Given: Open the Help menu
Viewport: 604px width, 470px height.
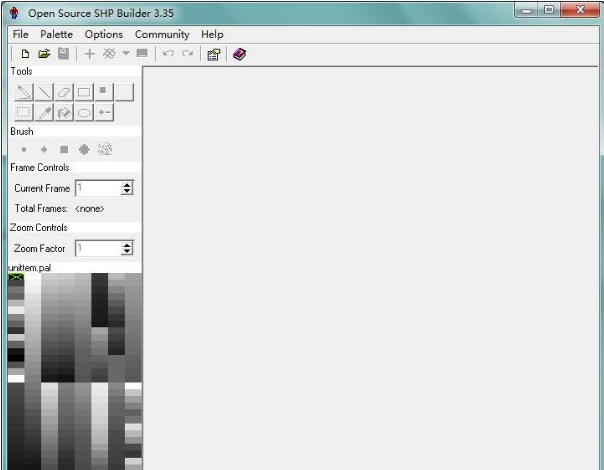Looking at the screenshot, I should click(x=212, y=34).
